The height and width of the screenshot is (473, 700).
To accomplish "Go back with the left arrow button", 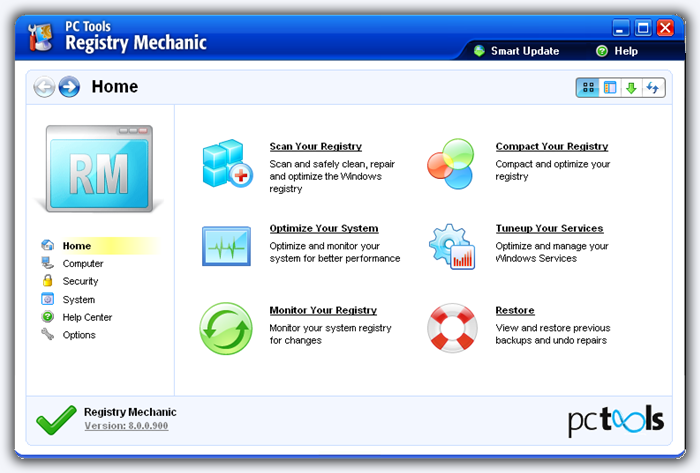I will pos(44,87).
